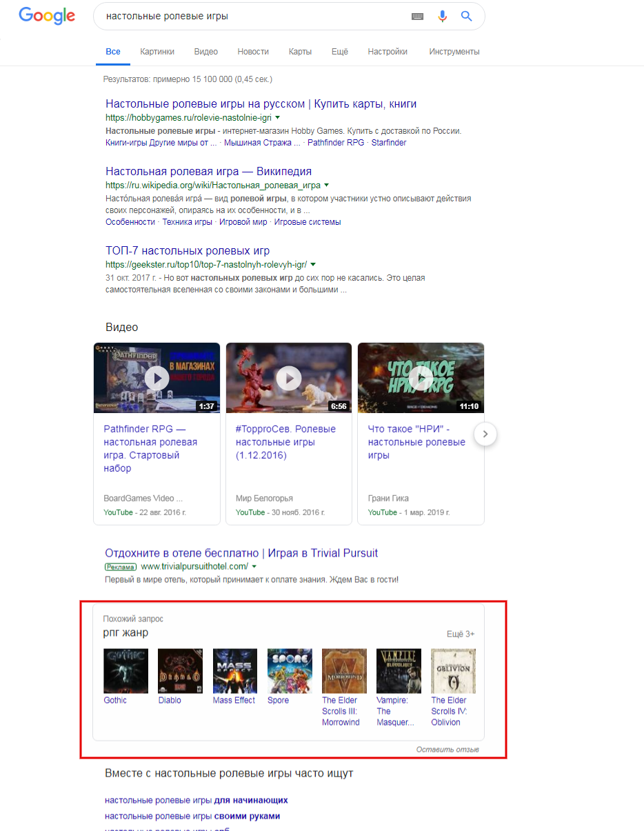Click the Spore game cover thumbnail
Viewport: 644px width, 831px height.
290,671
